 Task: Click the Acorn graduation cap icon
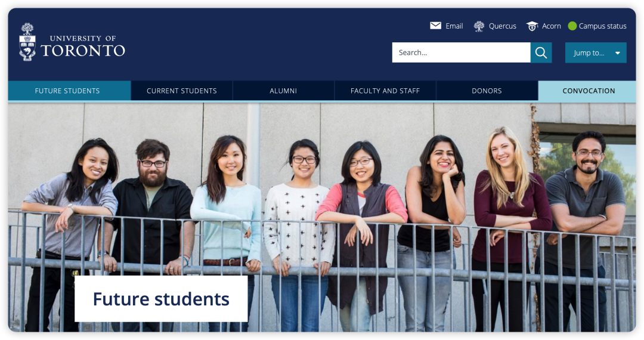click(x=532, y=26)
